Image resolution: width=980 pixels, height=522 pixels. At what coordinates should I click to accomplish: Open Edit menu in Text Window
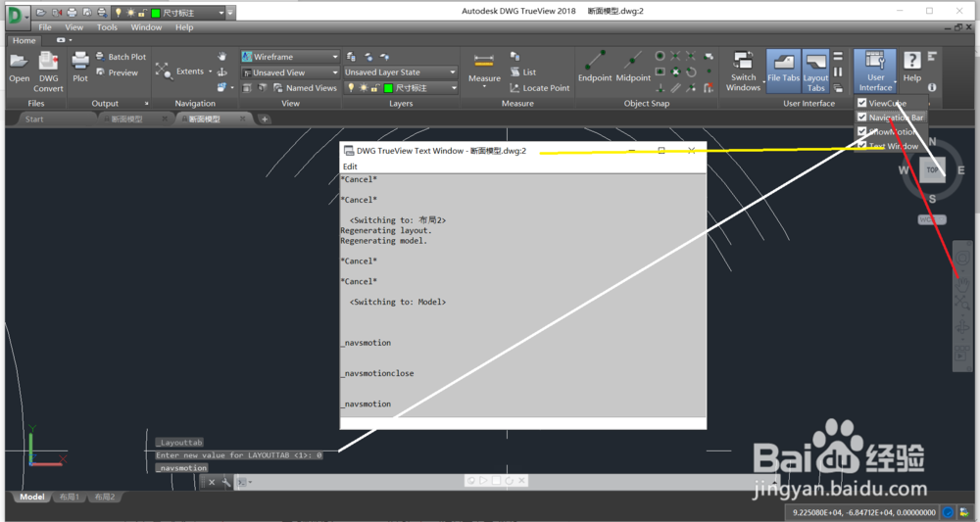point(350,166)
